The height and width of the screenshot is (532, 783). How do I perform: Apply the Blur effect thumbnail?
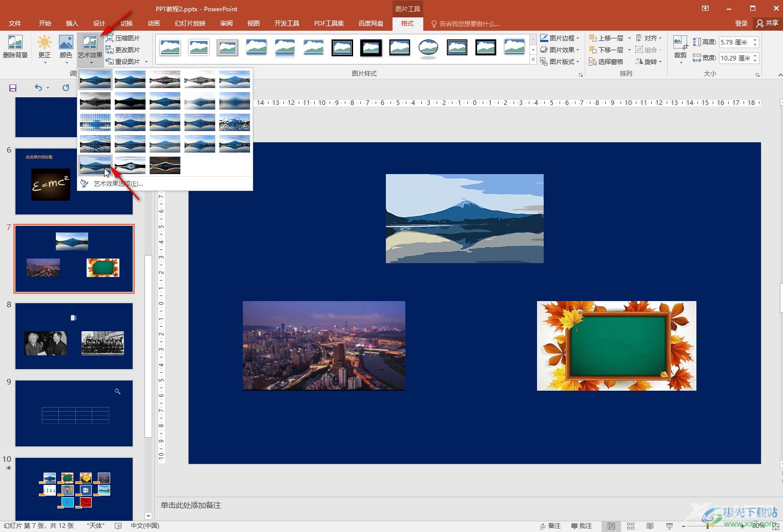point(235,101)
